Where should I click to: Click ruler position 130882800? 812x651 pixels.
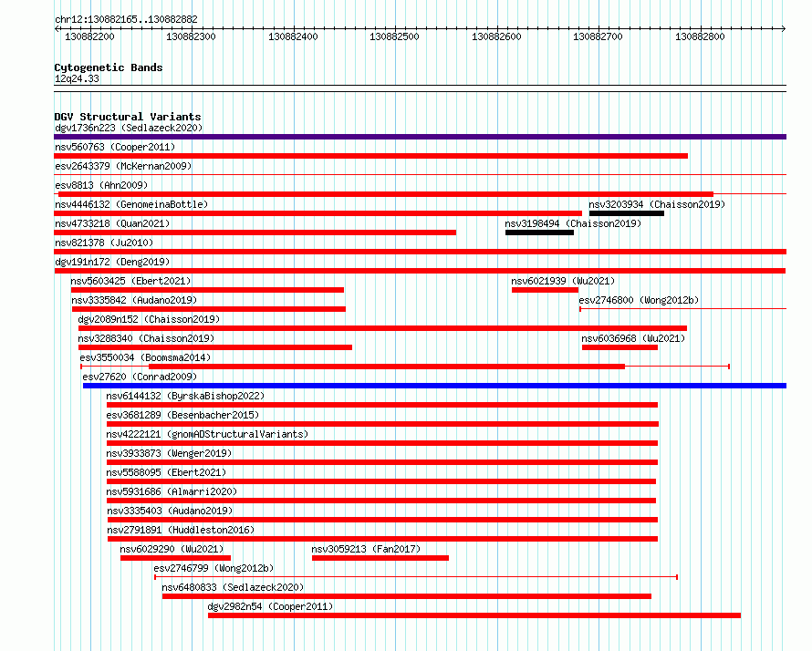click(x=700, y=36)
